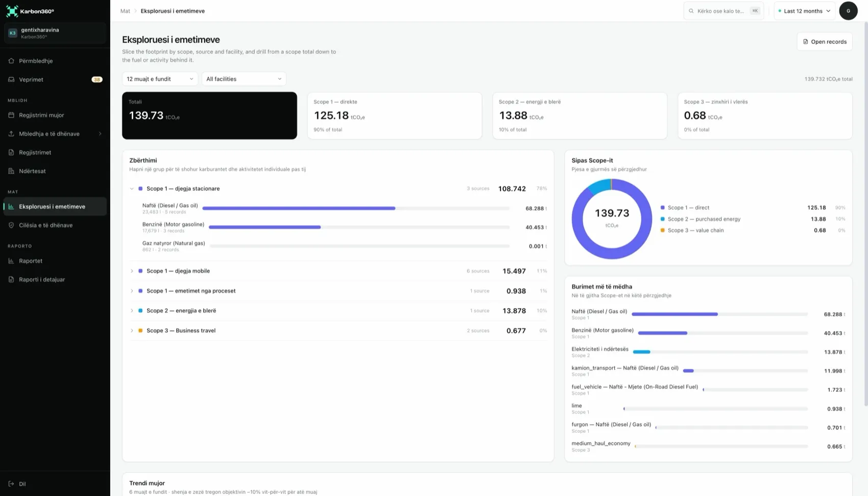Click Mat breadcrumb link
The height and width of the screenshot is (496, 868).
(125, 11)
